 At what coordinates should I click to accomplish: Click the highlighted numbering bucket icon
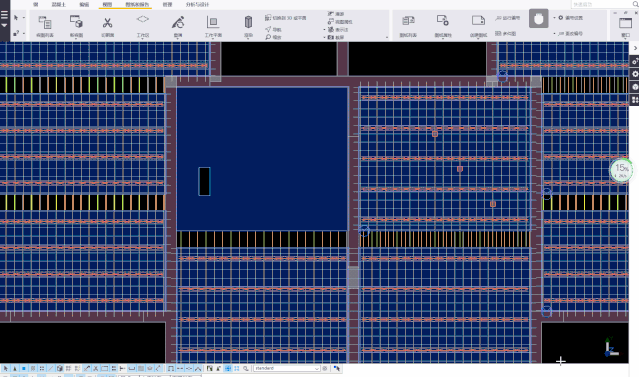[x=538, y=19]
